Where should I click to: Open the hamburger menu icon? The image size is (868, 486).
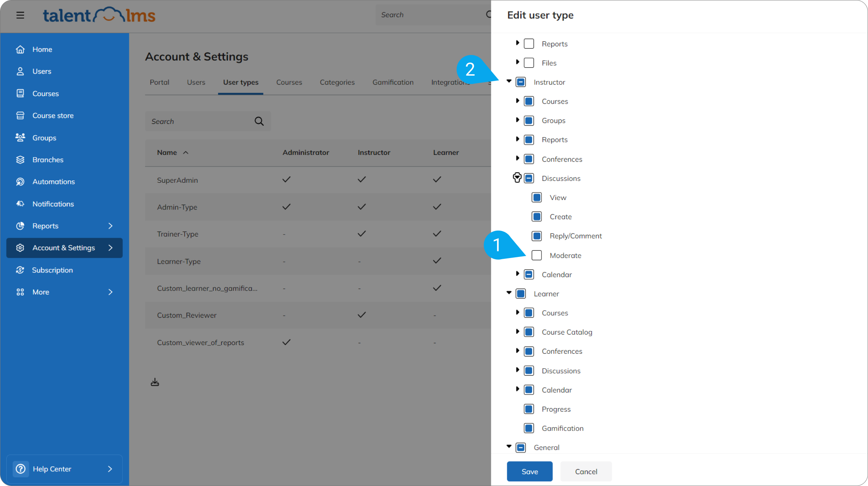click(x=20, y=15)
